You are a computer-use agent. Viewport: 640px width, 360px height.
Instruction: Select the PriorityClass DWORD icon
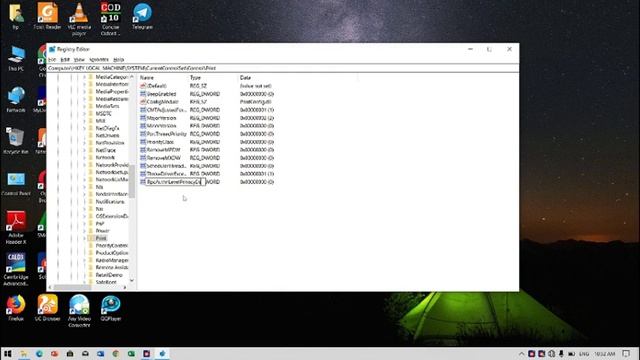click(x=143, y=142)
